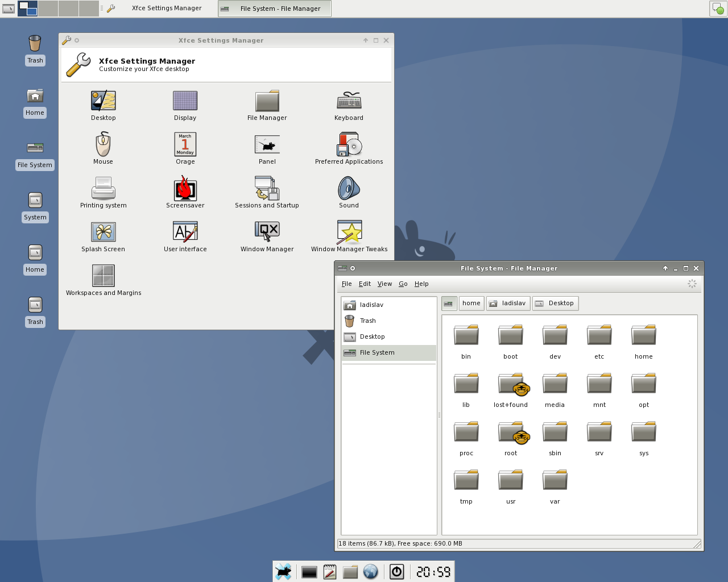Select the media folder
The width and height of the screenshot is (728, 582).
point(555,390)
